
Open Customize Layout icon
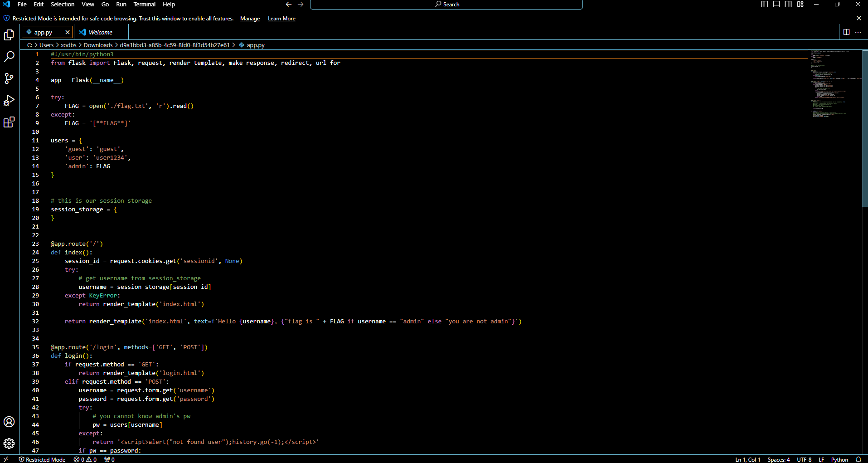[x=800, y=4]
